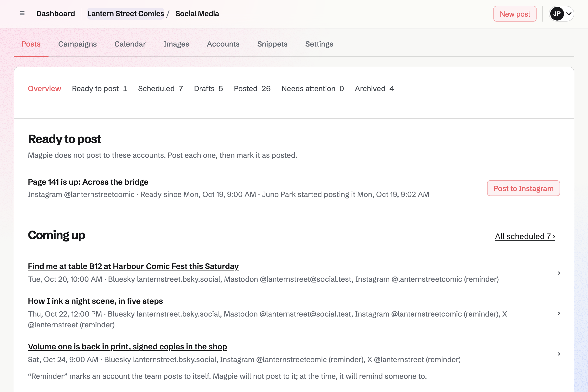Open Social Media breadcrumb
This screenshot has width=588, height=392.
click(x=197, y=13)
